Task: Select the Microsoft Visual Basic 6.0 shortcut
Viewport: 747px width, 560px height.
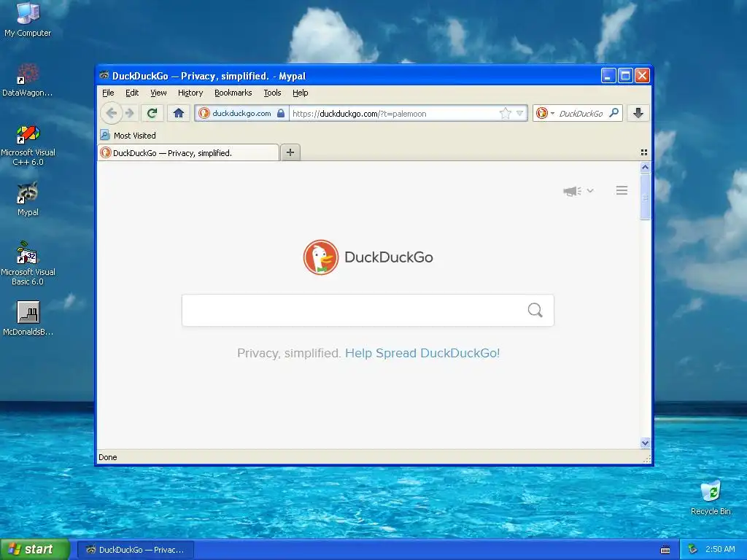Action: [28, 263]
